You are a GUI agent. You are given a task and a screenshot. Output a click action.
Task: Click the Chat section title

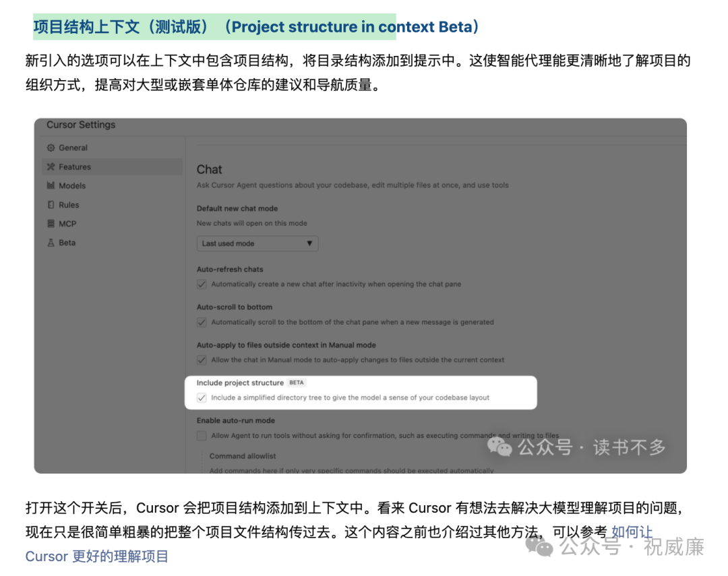tap(209, 169)
